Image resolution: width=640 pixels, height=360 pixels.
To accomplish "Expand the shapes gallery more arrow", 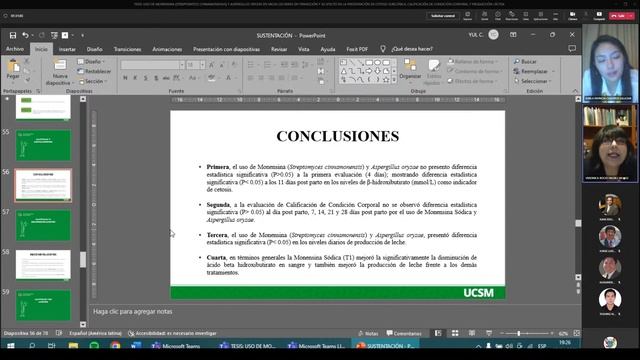I will coord(394,80).
